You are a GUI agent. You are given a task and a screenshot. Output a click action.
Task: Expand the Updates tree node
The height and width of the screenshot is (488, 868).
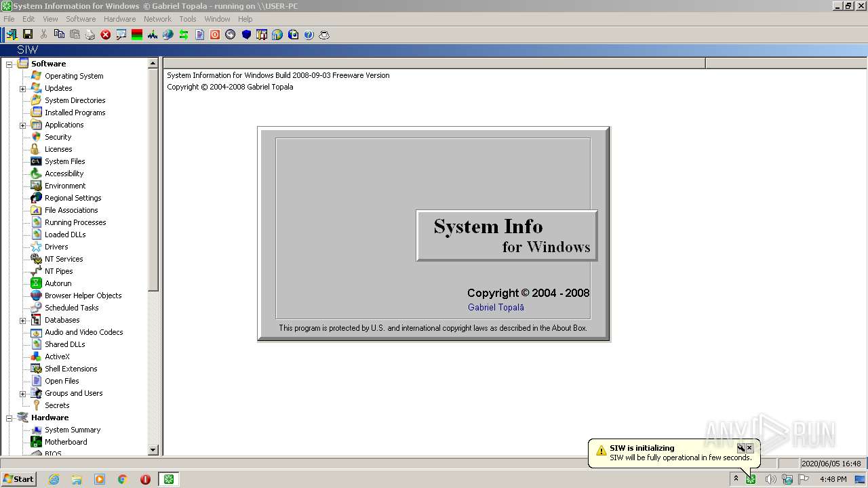coord(22,88)
